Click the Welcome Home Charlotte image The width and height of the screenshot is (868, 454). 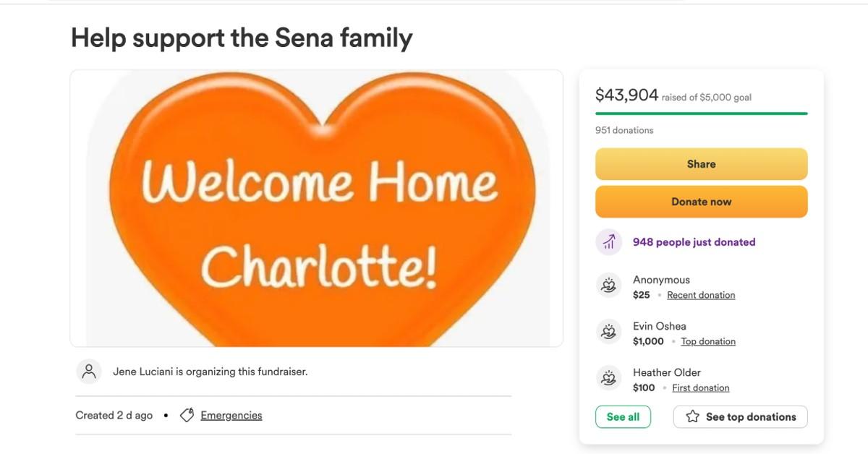click(315, 208)
